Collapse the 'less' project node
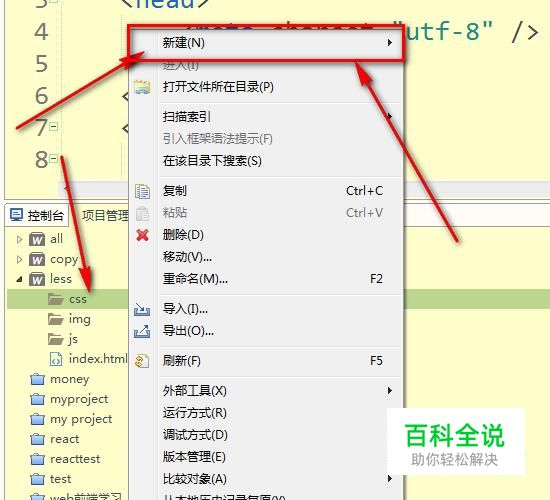Screen dimensions: 550x500 (x=19, y=279)
